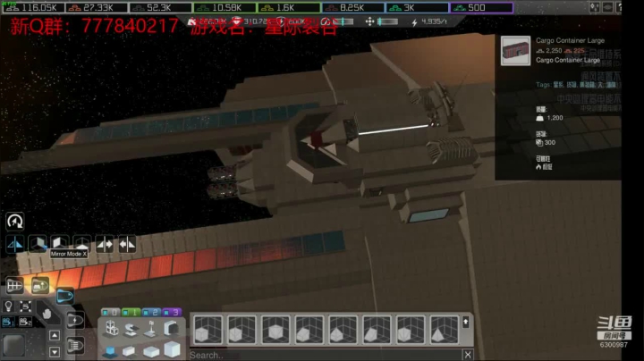Switch to block palette tab 0
The height and width of the screenshot is (361, 644).
click(110, 312)
